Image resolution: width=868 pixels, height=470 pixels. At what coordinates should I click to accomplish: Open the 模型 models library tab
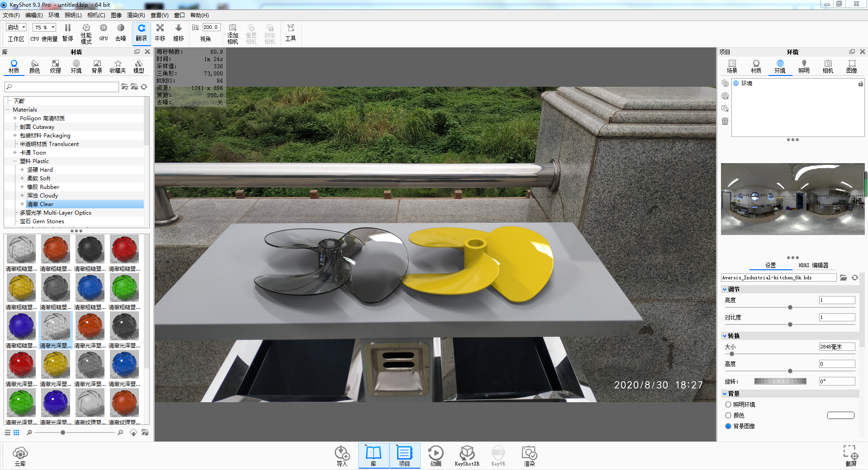139,66
